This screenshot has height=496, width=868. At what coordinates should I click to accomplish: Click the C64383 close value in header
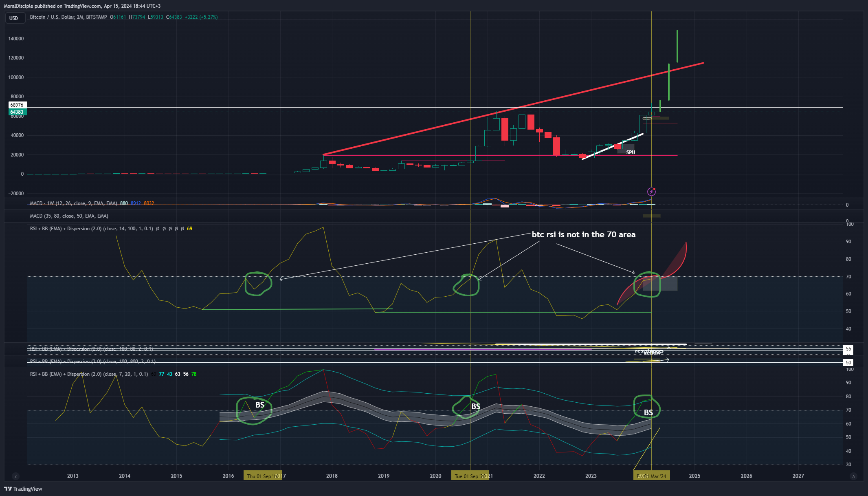tap(174, 17)
